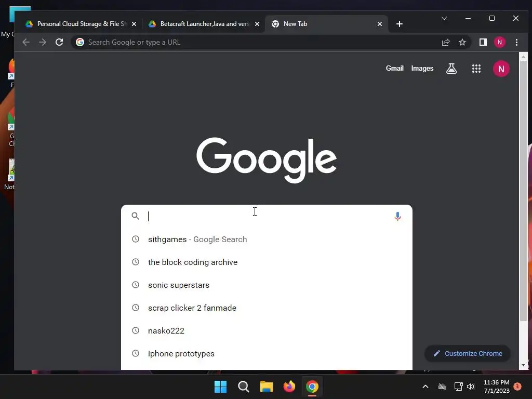This screenshot has height=399, width=532.
Task: Open taskbar Search
Action: (243, 387)
